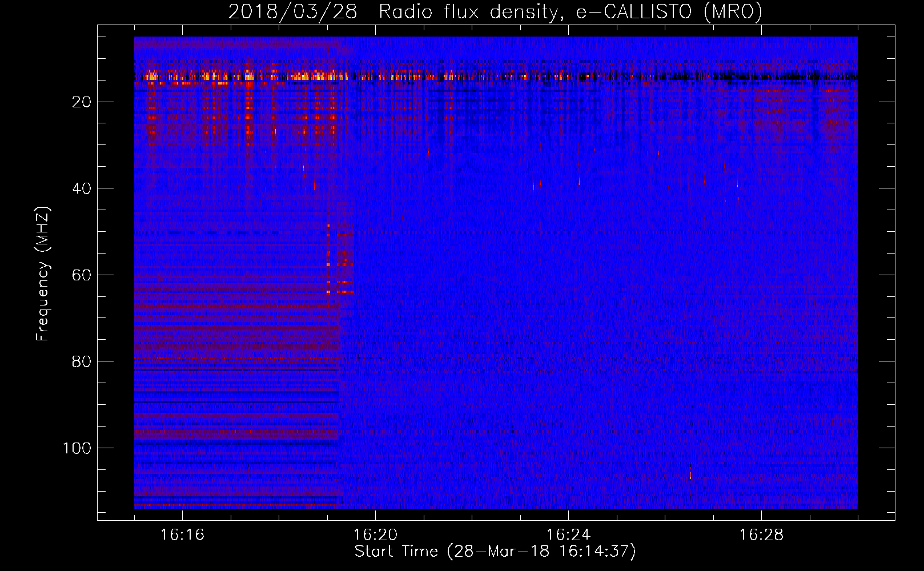924x571 pixels.
Task: Click the 20 frequency tick label
Action: tap(82, 102)
